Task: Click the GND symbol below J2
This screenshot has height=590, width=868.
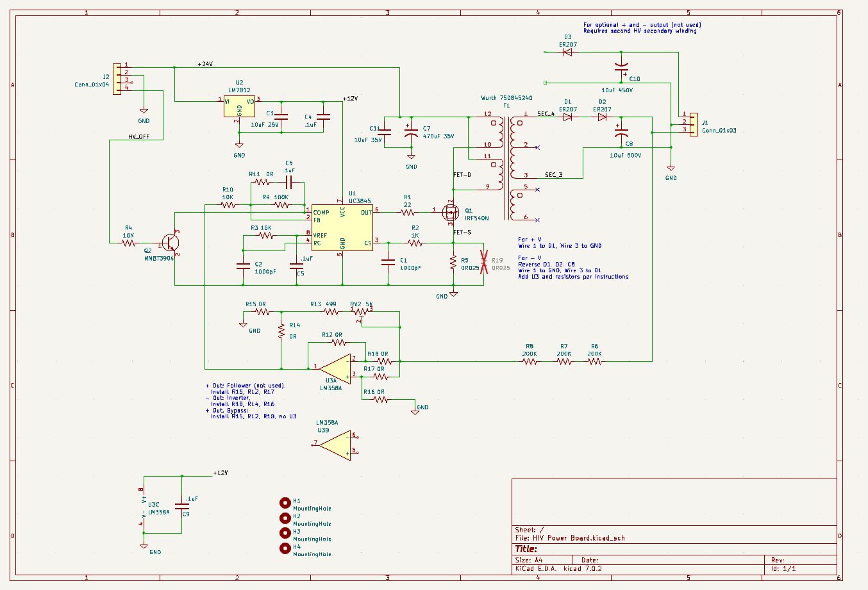Action: (x=144, y=111)
